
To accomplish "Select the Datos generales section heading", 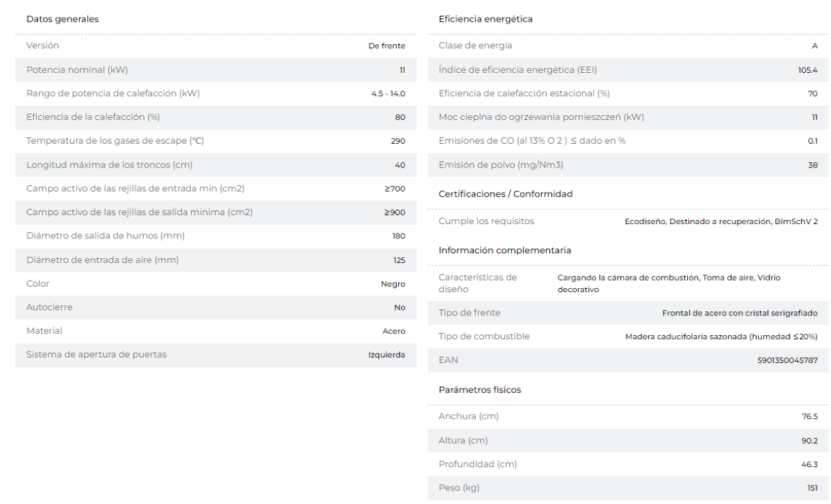I will coord(63,19).
